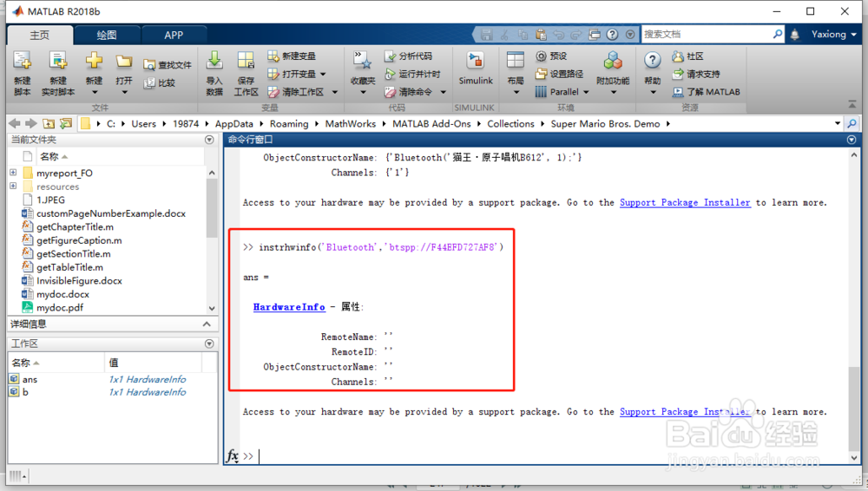Image resolution: width=868 pixels, height=491 pixels.
Task: Open the Layout (布局) menu
Action: [x=516, y=73]
